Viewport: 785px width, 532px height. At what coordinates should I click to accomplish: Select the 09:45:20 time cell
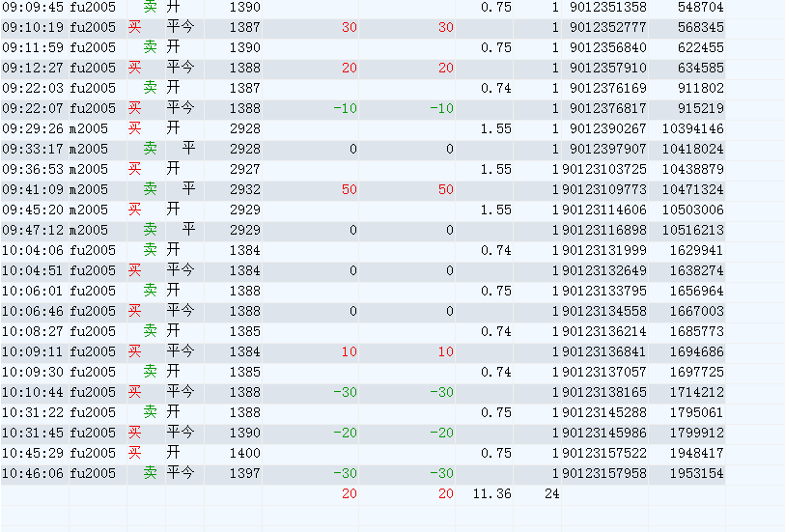[x=34, y=210]
